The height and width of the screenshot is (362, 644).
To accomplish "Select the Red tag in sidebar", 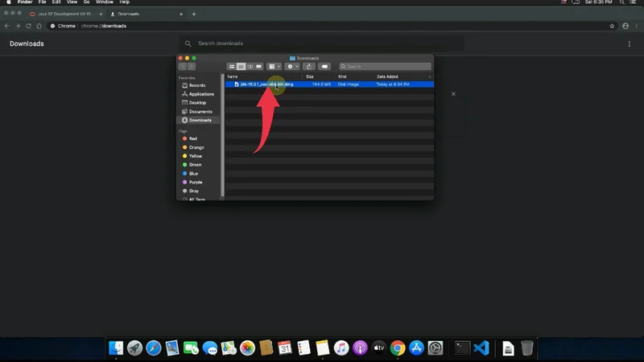I will (x=193, y=138).
